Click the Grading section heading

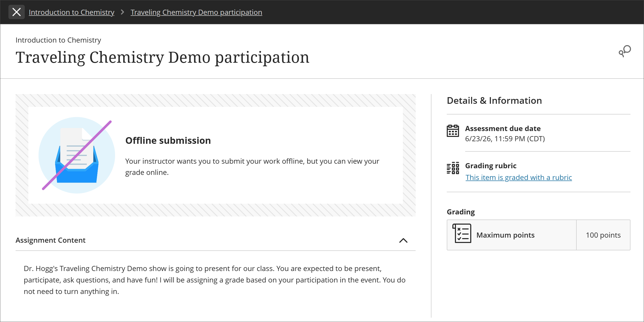coord(461,212)
